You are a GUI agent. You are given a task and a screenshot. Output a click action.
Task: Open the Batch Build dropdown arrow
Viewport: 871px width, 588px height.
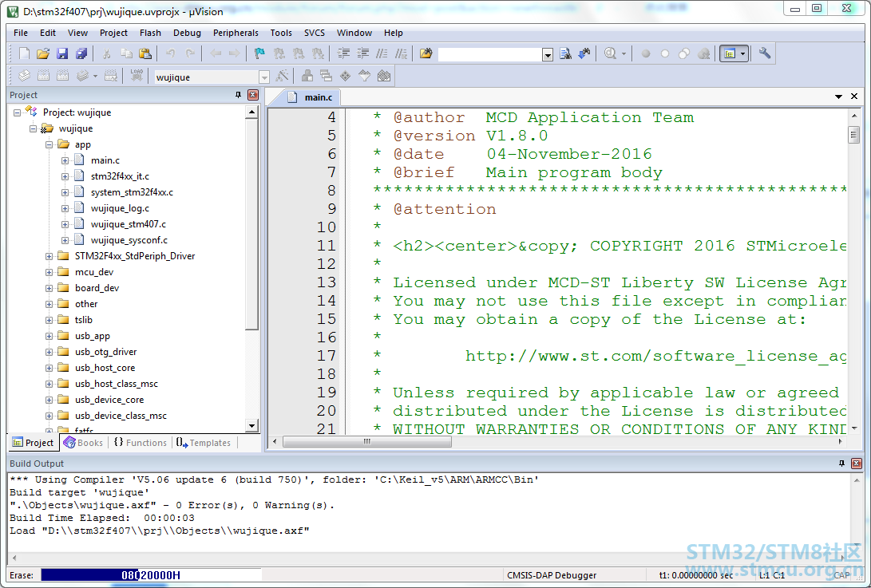[95, 76]
